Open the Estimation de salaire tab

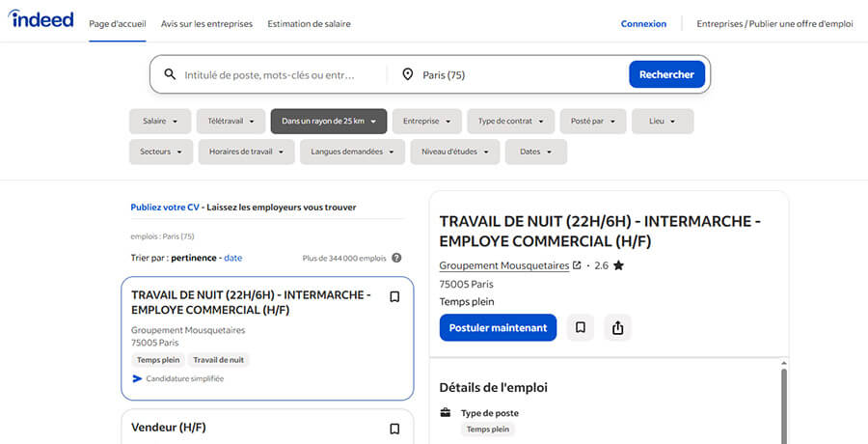309,24
